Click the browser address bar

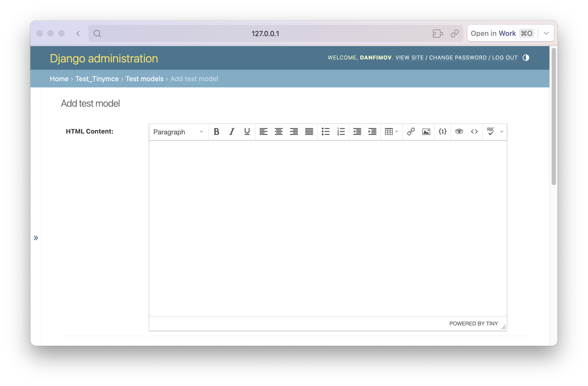click(276, 33)
